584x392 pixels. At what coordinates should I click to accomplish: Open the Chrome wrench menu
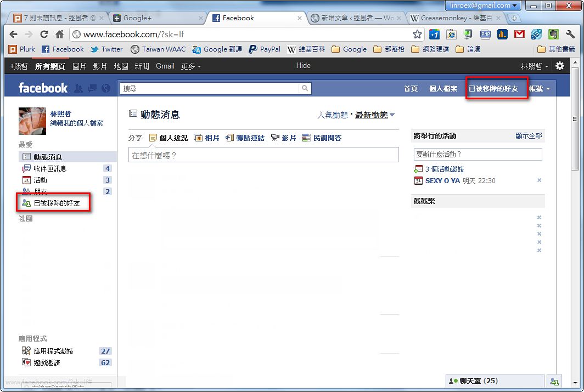[x=570, y=34]
